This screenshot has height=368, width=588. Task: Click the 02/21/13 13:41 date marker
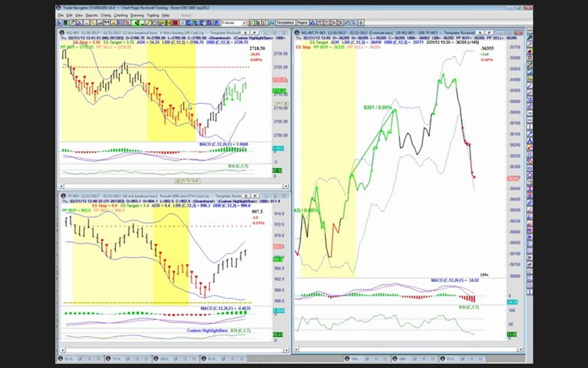(188, 181)
